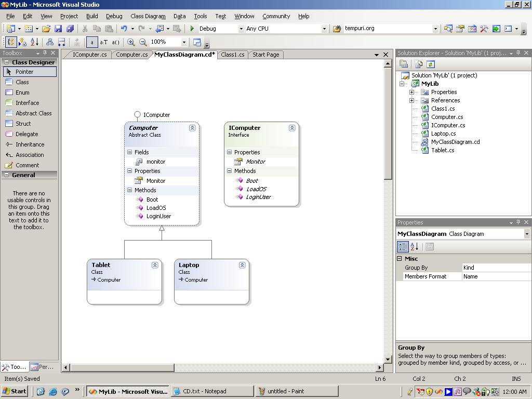Viewport: 532px width, 399px height.
Task: Switch to the Computer.cs tab
Action: coord(131,55)
